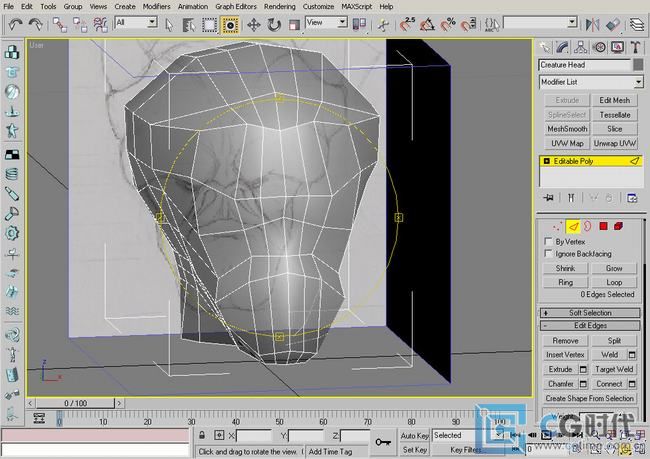
Task: Switch to the Hierarchy command panel tab
Action: coord(580,47)
